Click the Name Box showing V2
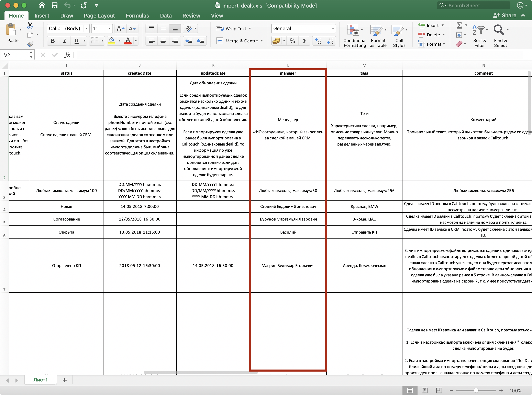Screen dimensions: 532x395 15,55
